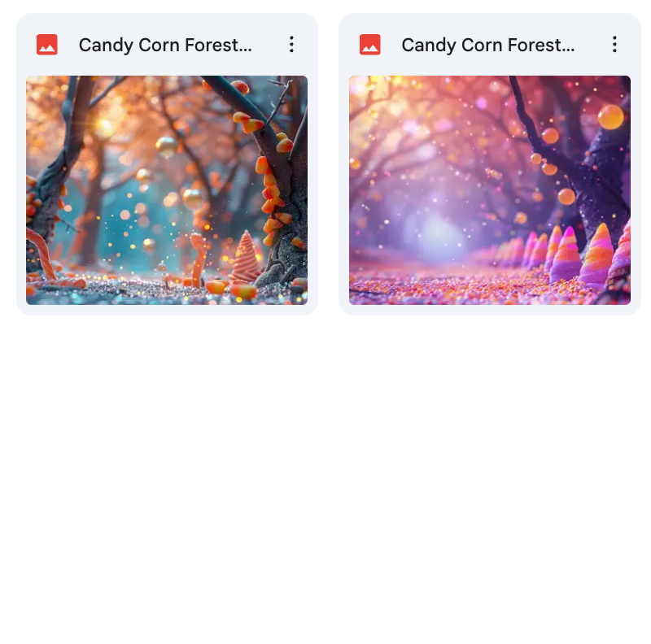Click the glowing orange orb in the purple forest preview

610,117
